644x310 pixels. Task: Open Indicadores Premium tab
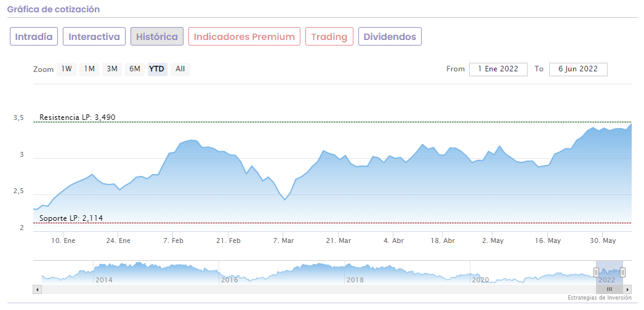pos(244,36)
